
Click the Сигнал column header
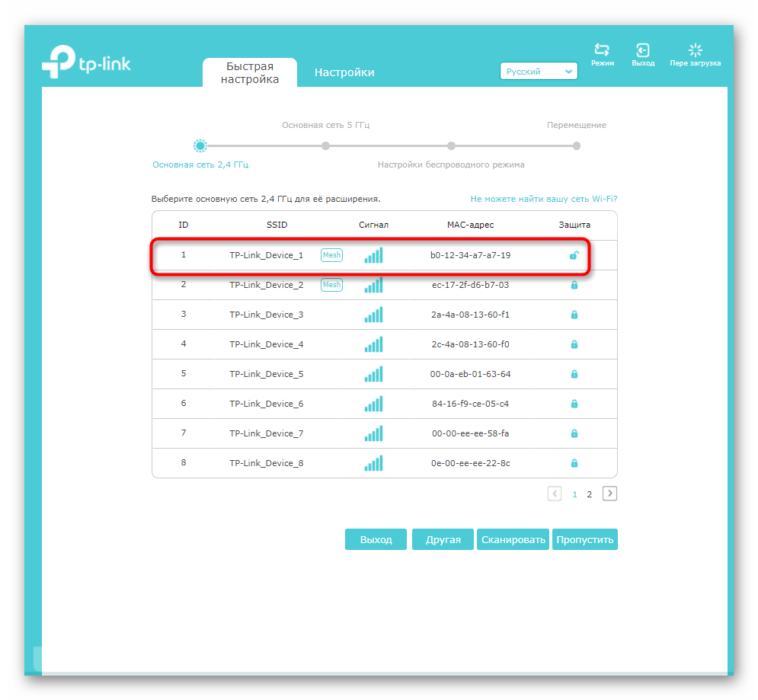click(374, 225)
